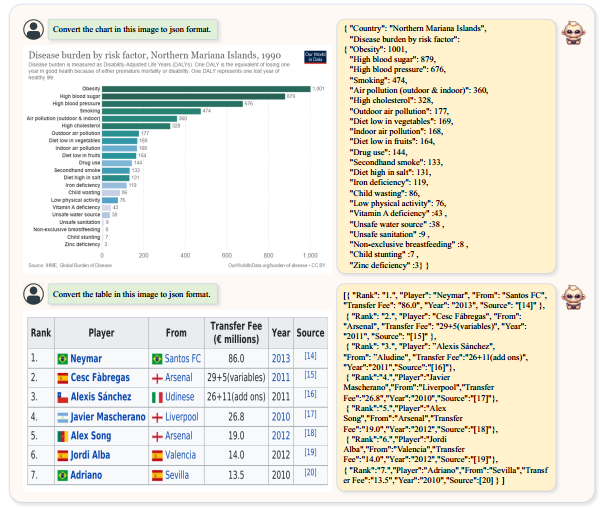Follow the Udinese club link
This screenshot has height=508, width=604.
(x=180, y=397)
